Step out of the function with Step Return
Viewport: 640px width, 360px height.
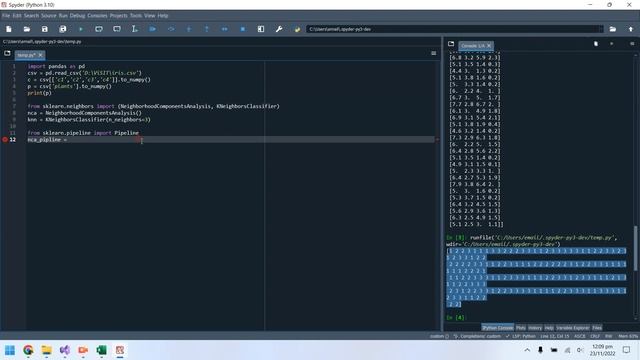207,29
